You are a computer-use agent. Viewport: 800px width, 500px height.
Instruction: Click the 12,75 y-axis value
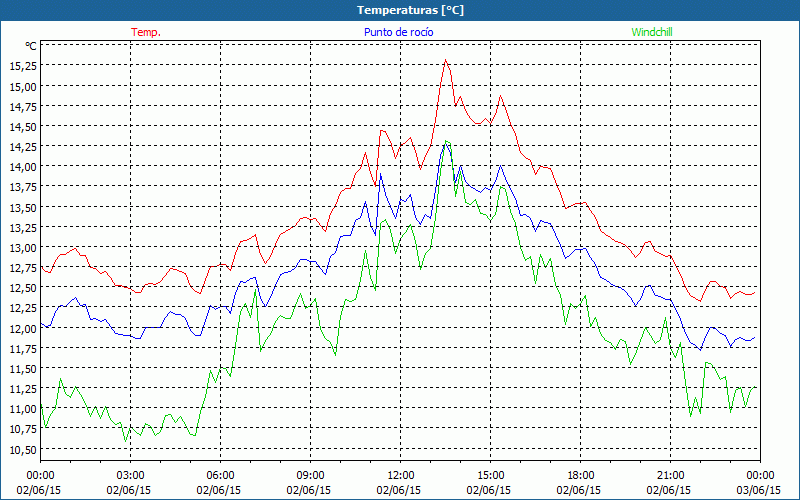click(23, 267)
